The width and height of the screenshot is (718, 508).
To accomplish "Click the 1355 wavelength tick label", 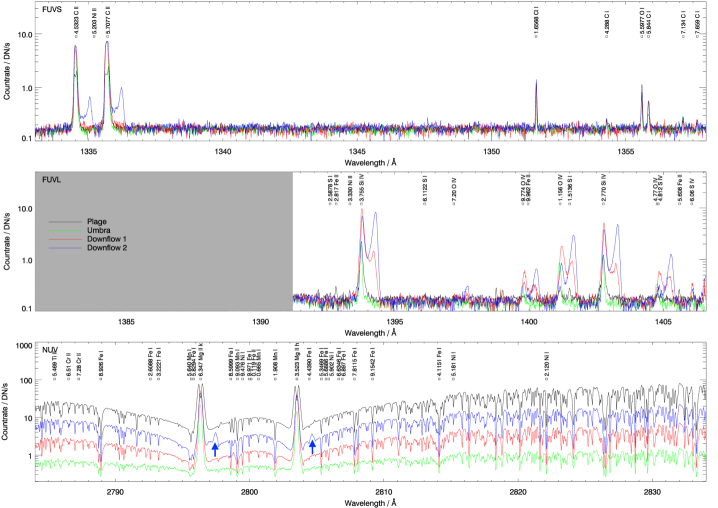I will tap(626, 151).
